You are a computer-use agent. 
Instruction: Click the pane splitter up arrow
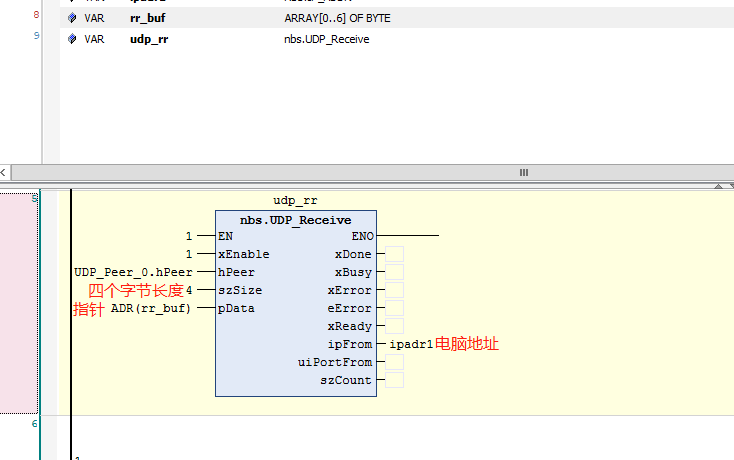(718, 186)
